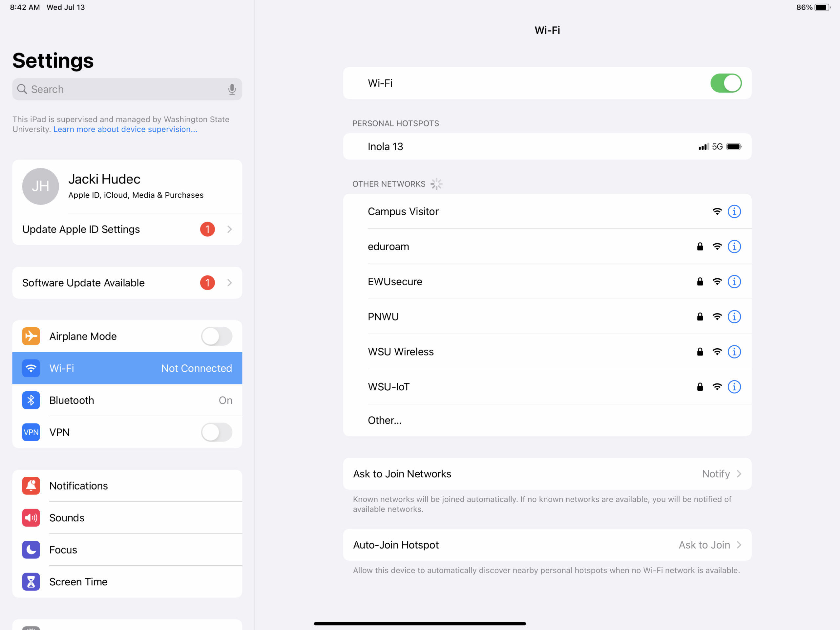This screenshot has height=630, width=840.
Task: Expand the Update Apple ID Settings chevron
Action: pos(229,229)
